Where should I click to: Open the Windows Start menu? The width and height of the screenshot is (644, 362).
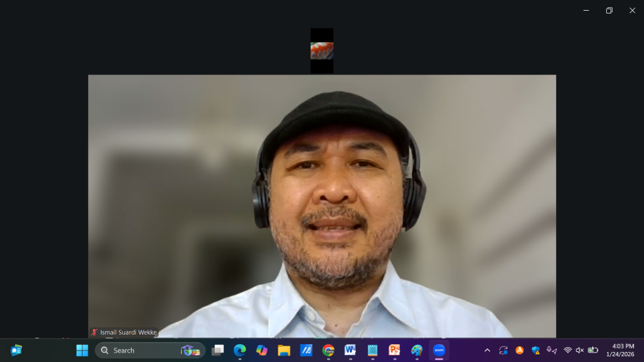click(82, 350)
